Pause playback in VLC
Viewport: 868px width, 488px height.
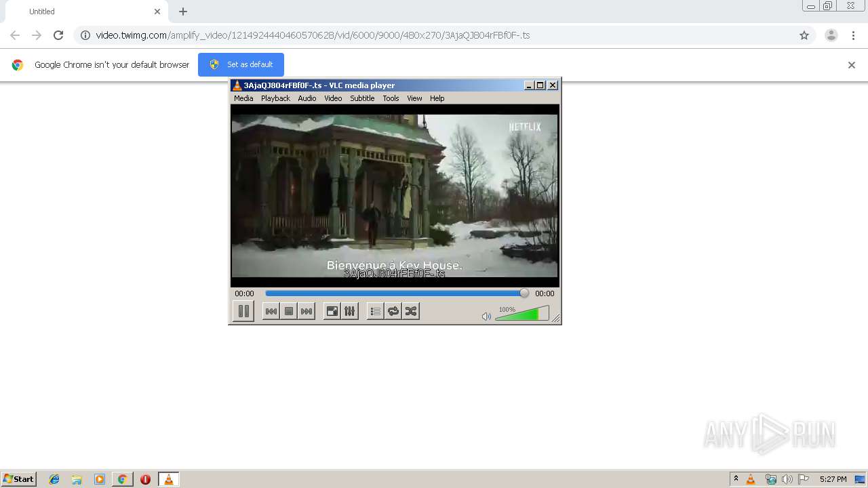243,311
